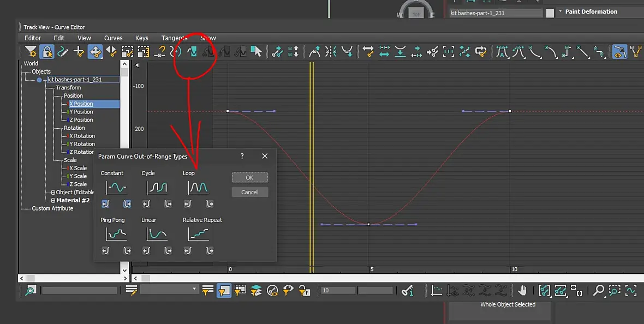The height and width of the screenshot is (324, 644).
Task: Toggle Constant outgoing range arrow button
Action: click(127, 203)
